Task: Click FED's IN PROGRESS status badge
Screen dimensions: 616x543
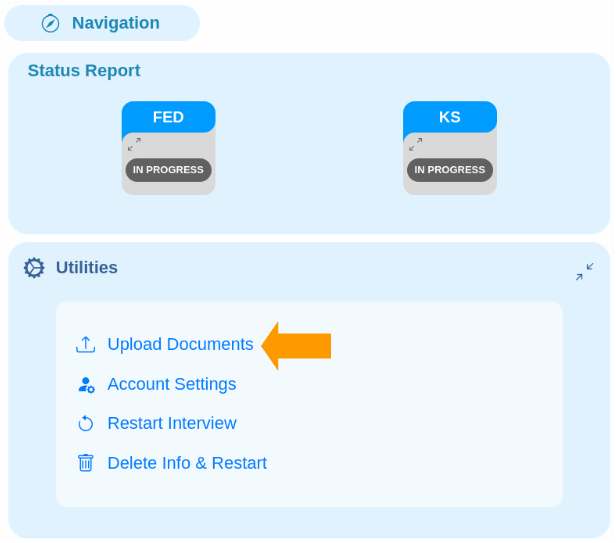Action: (169, 170)
